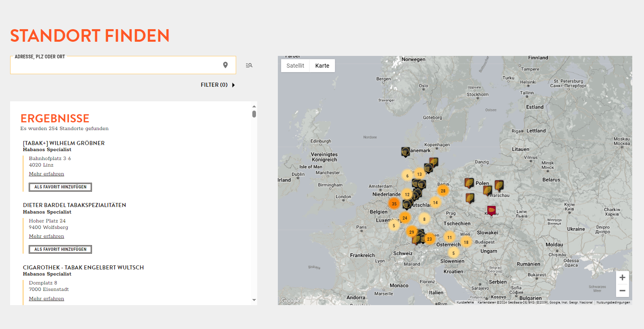Image resolution: width=644 pixels, height=329 pixels.
Task: Zoom in on the map with the plus button
Action: pyautogui.click(x=623, y=278)
